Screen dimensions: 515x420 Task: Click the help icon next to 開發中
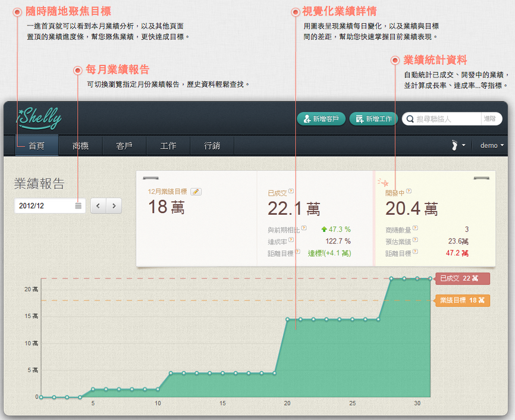pyautogui.click(x=409, y=192)
